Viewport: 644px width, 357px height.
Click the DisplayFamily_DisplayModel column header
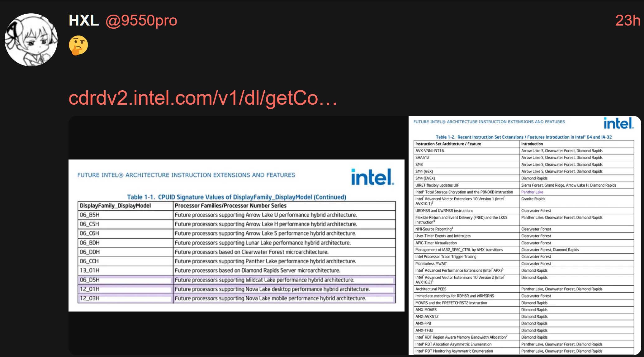pos(115,206)
